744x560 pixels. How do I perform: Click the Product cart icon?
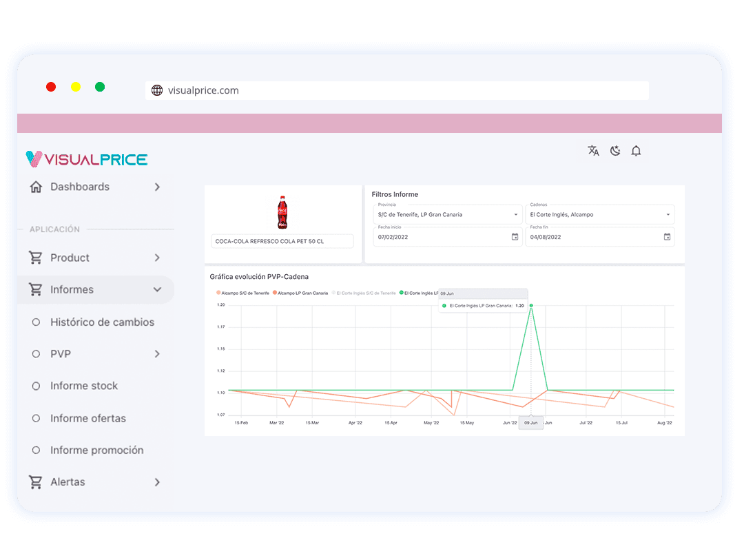pyautogui.click(x=36, y=258)
